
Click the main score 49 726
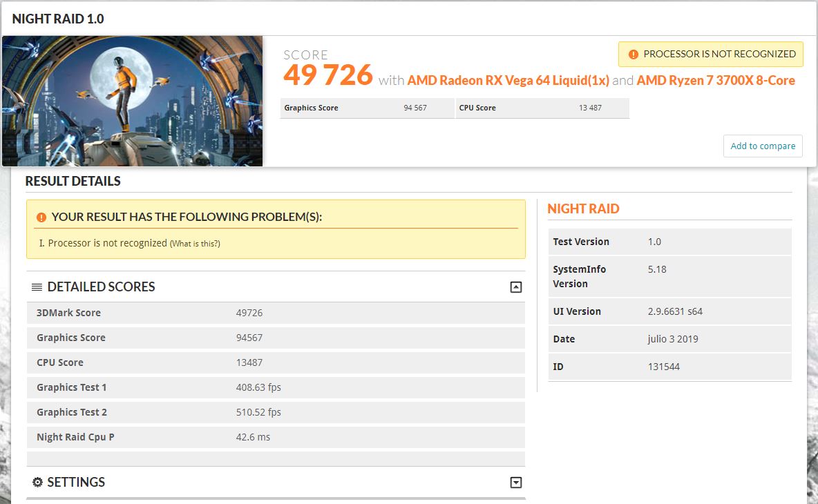[328, 75]
